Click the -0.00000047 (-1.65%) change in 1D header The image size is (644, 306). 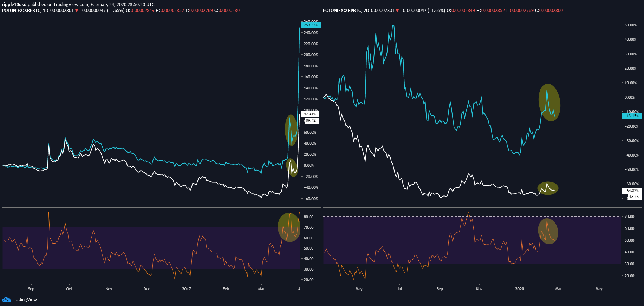102,11
